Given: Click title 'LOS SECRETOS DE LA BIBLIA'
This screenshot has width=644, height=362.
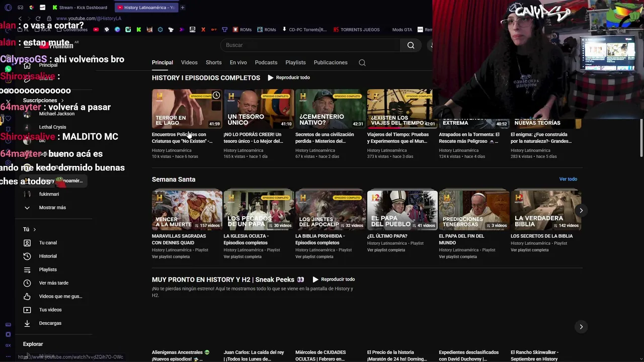Looking at the screenshot, I should (x=541, y=236).
